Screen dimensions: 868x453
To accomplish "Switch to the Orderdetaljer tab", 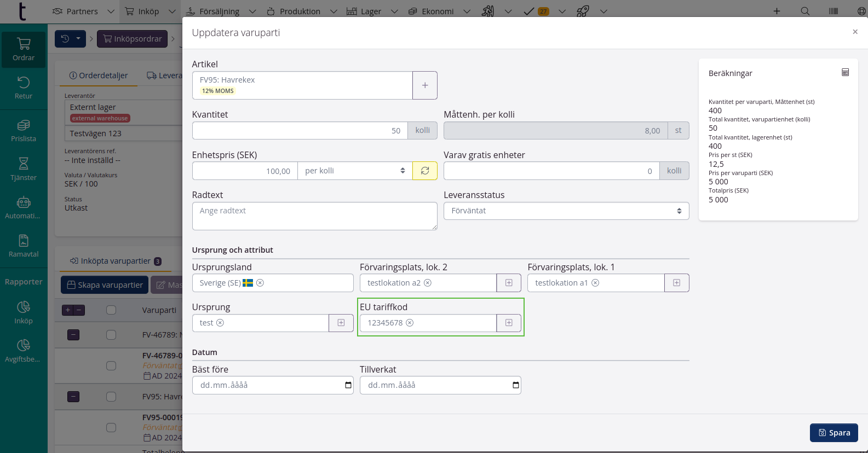I will pos(99,75).
